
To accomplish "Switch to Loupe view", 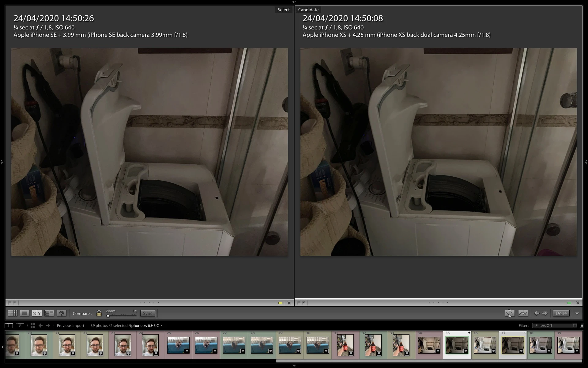I will pos(25,313).
